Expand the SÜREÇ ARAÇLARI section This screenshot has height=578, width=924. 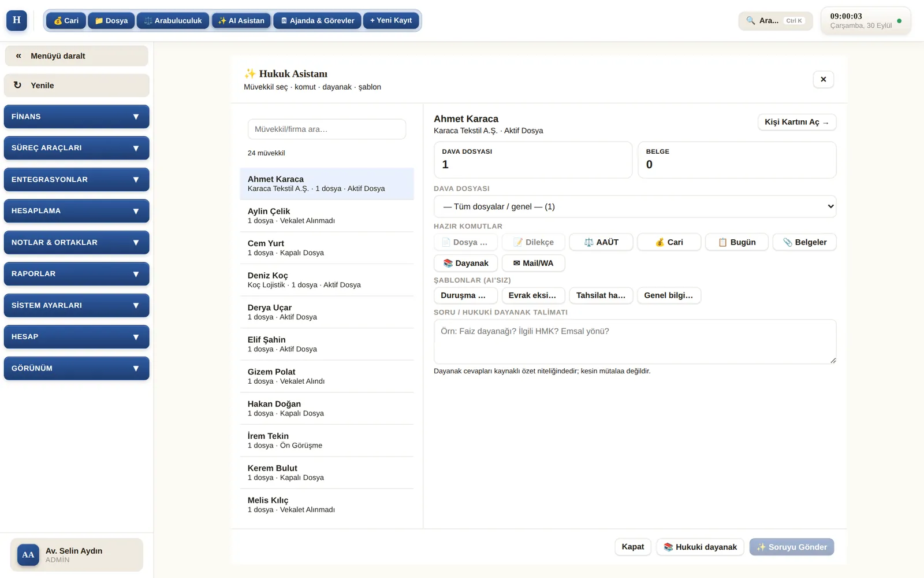point(76,148)
